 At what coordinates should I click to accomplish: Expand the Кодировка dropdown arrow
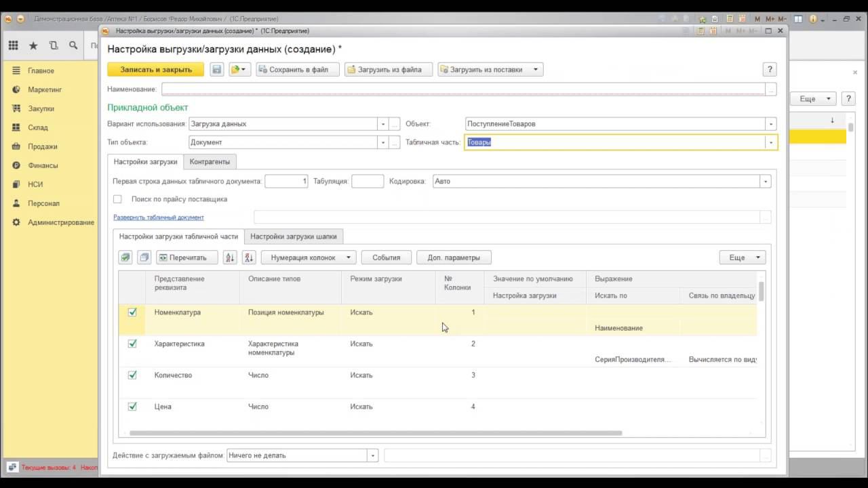pyautogui.click(x=766, y=182)
